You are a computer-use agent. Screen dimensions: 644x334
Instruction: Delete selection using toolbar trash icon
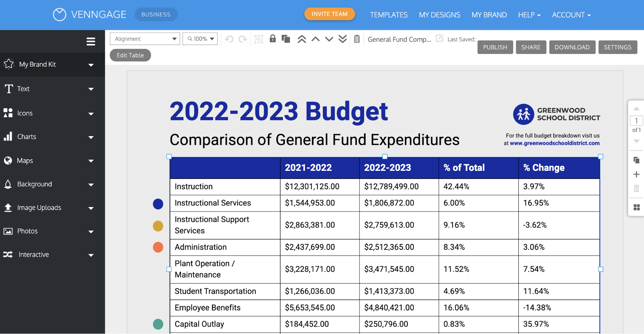click(357, 39)
